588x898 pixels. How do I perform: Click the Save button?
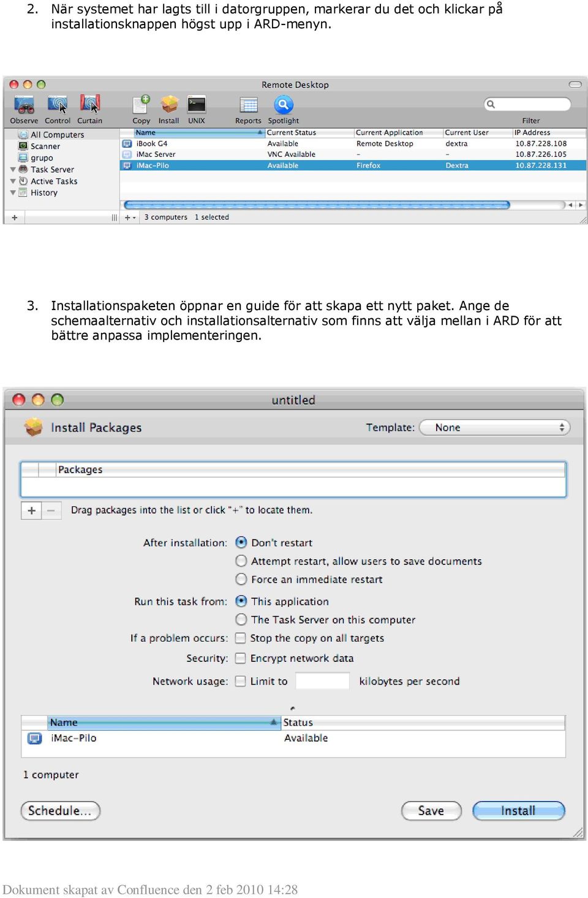coord(431,810)
